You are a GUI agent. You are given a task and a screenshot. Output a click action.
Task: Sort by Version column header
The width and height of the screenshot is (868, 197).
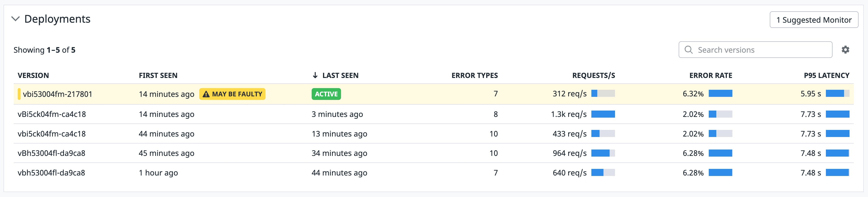coord(33,75)
